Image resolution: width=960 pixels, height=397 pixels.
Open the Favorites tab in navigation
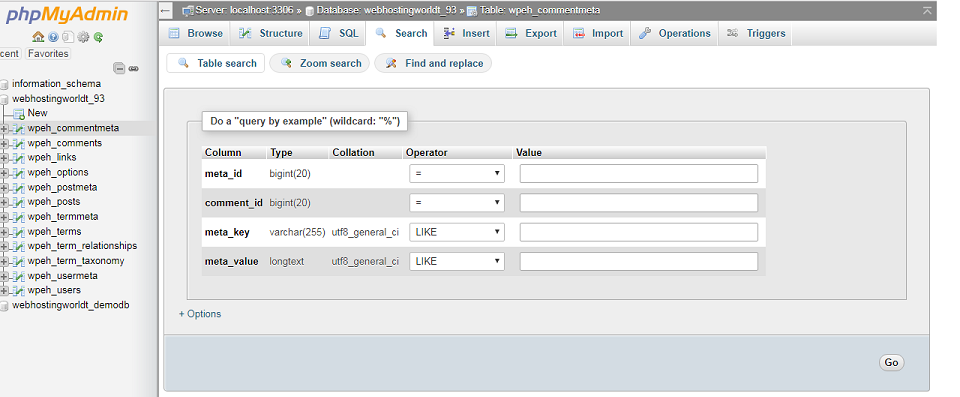48,53
